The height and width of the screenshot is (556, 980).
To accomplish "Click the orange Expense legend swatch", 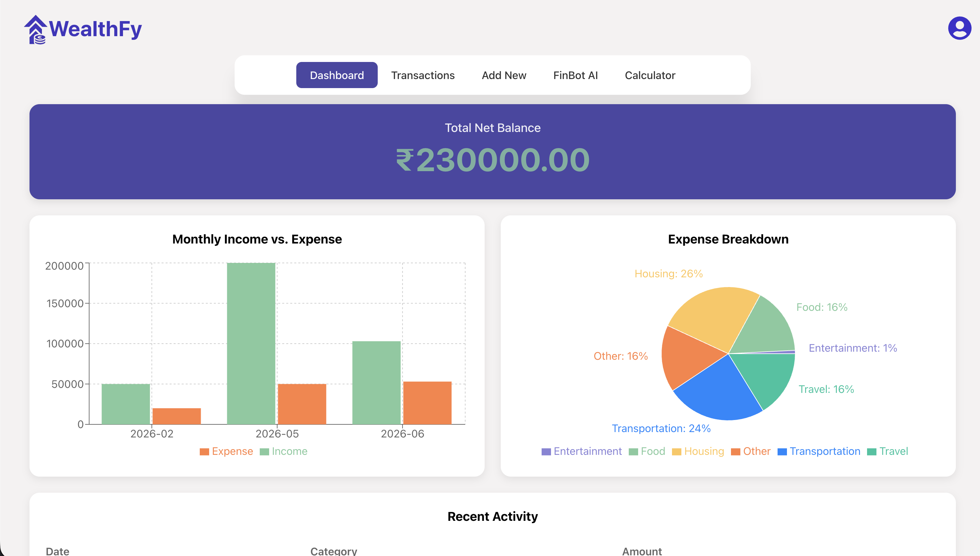I will point(204,452).
